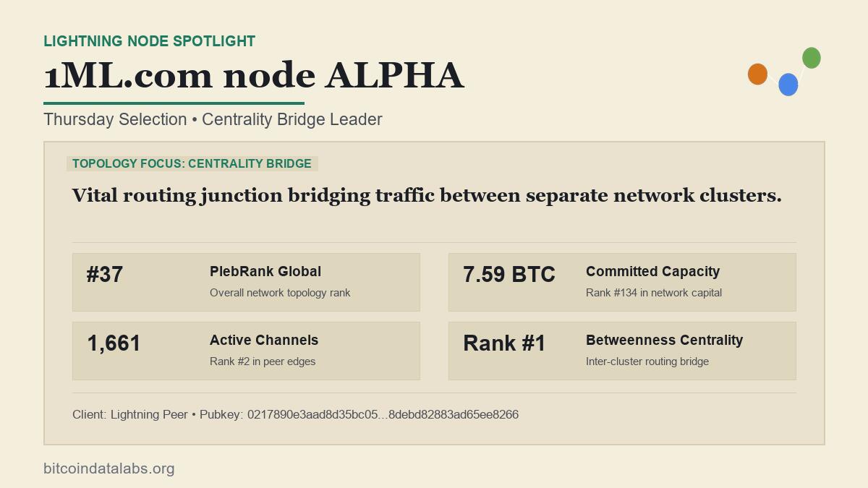This screenshot has height=488, width=868.
Task: Select the Active Channels 1,661 card
Action: pos(246,351)
